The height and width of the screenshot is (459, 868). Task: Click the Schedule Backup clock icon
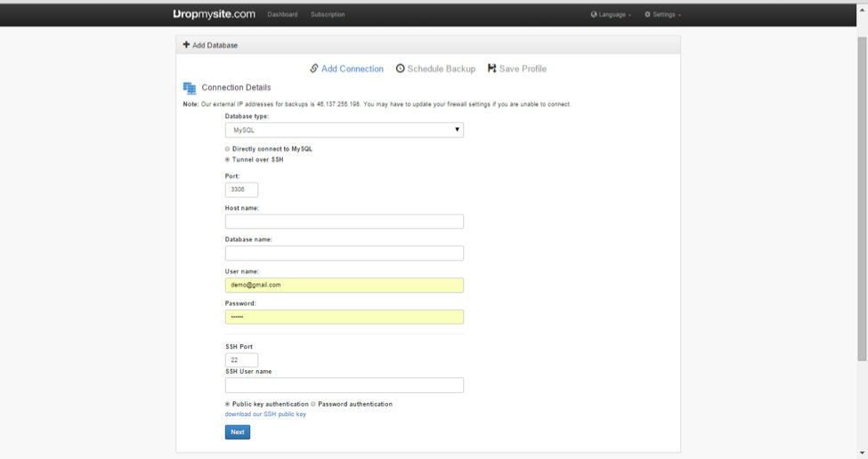(401, 68)
